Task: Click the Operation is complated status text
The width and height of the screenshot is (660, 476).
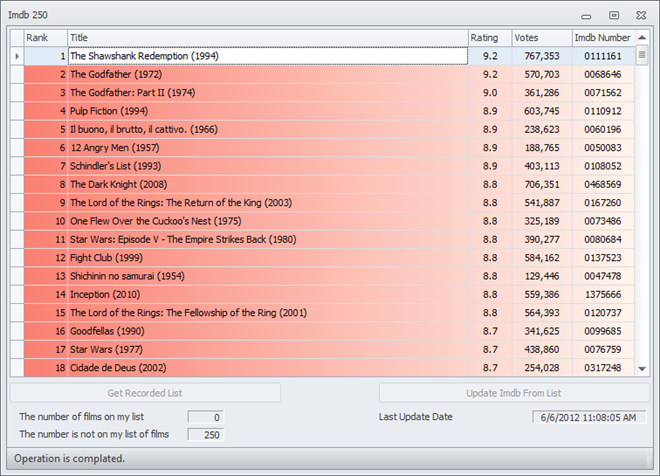Action: pos(69,458)
